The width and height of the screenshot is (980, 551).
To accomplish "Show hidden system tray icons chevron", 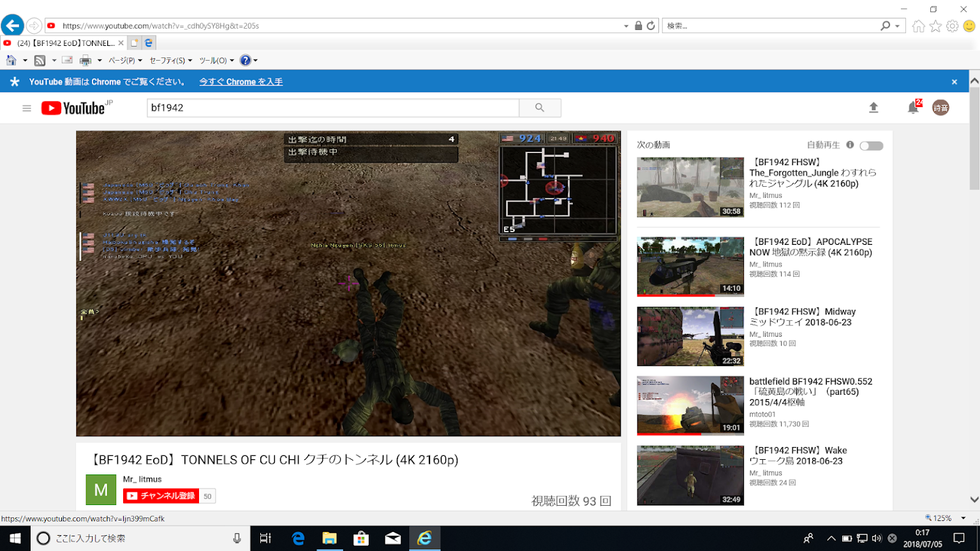I will (x=831, y=538).
